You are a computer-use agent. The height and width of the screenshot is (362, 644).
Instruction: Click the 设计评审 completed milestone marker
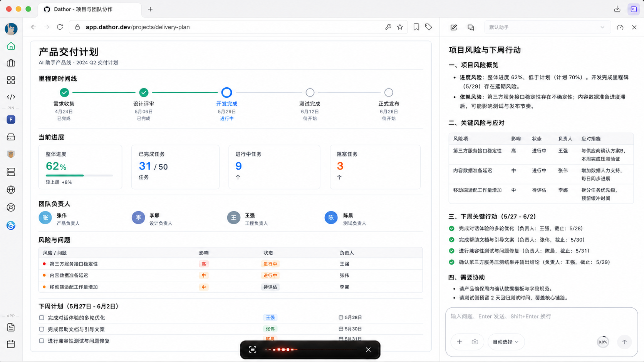click(x=144, y=92)
